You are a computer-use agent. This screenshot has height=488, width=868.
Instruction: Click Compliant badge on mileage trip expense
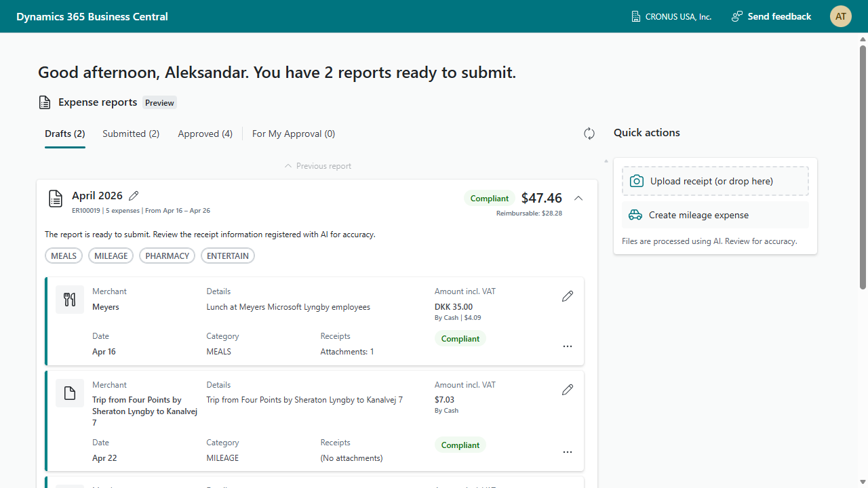click(460, 445)
